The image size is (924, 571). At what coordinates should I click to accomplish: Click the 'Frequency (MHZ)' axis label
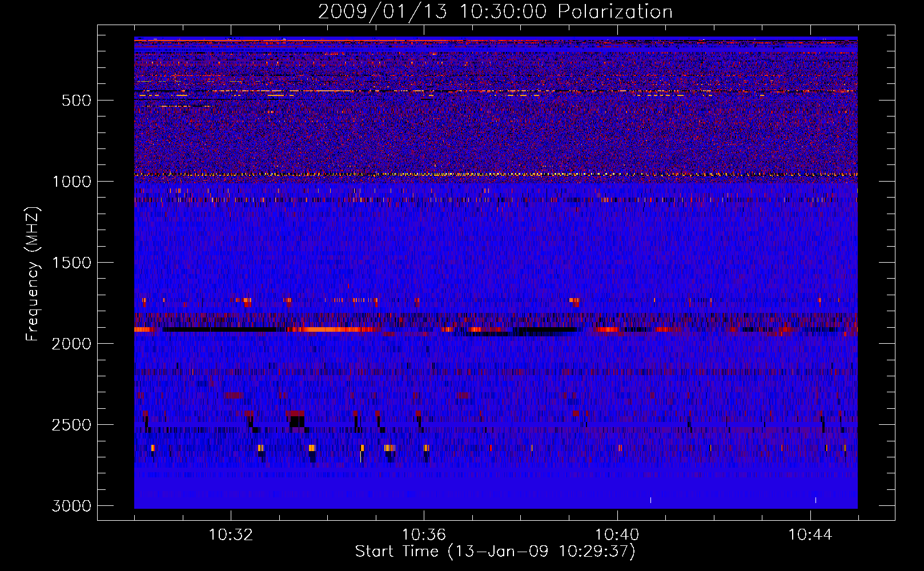pyautogui.click(x=33, y=274)
